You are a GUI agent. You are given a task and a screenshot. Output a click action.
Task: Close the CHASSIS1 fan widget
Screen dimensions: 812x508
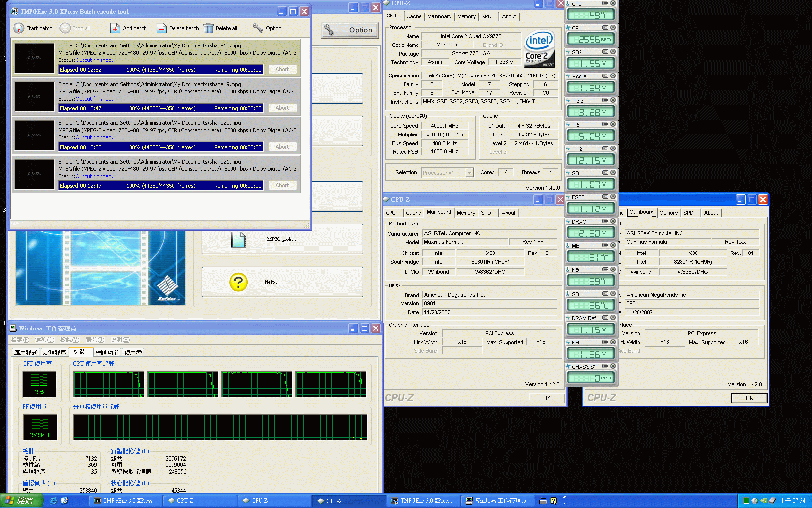613,366
